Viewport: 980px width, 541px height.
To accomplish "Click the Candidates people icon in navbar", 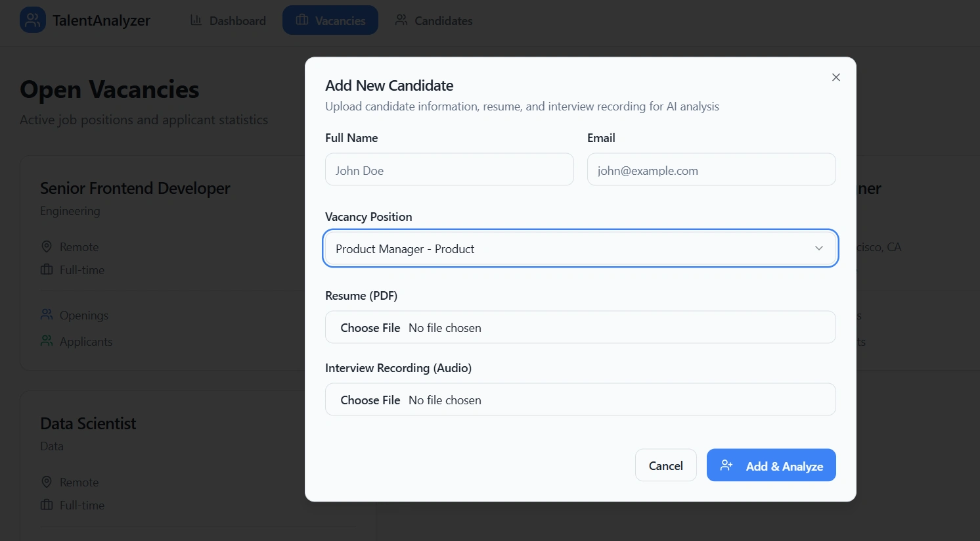I will [x=401, y=20].
